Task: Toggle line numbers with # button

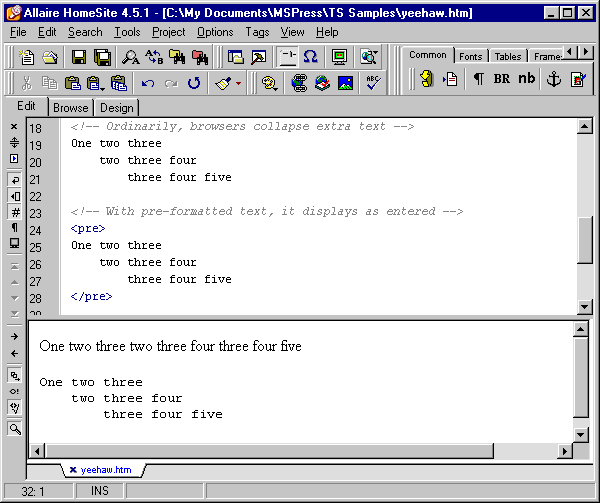Action: point(14,212)
